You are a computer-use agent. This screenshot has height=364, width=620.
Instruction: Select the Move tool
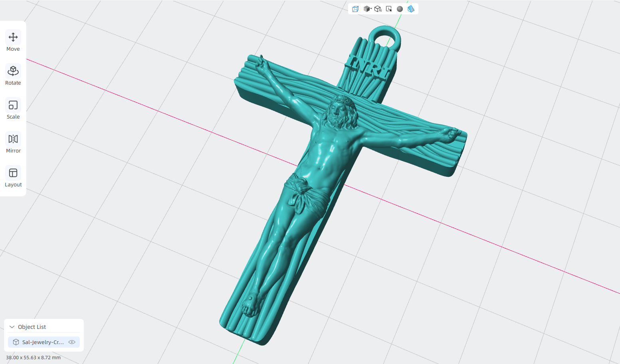13,42
